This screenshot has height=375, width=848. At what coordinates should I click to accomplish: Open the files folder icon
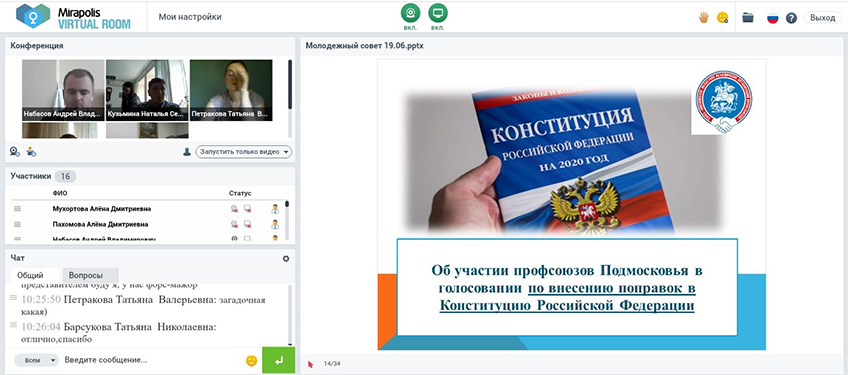[x=748, y=17]
